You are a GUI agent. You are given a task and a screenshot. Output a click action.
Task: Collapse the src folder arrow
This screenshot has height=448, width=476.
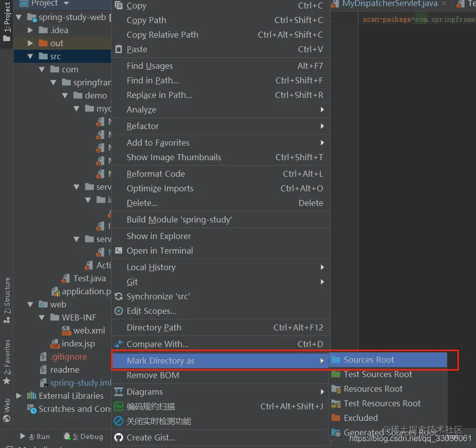pos(30,56)
